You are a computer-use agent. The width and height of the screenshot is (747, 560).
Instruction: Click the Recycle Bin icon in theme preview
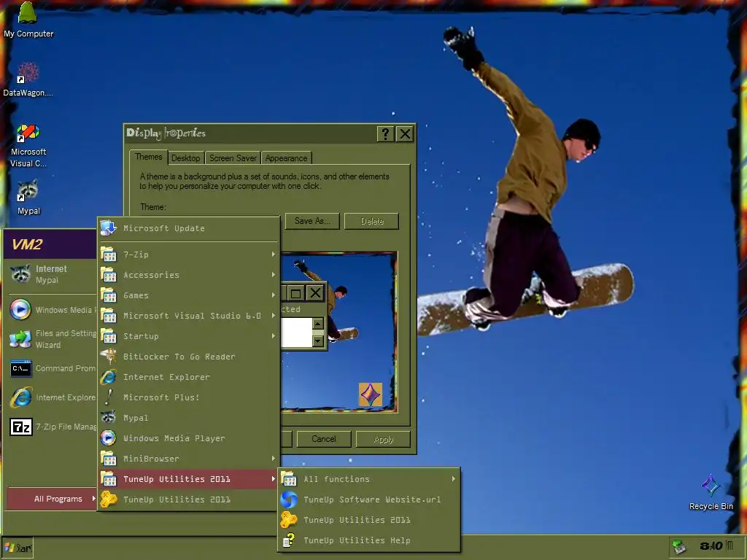click(x=370, y=394)
